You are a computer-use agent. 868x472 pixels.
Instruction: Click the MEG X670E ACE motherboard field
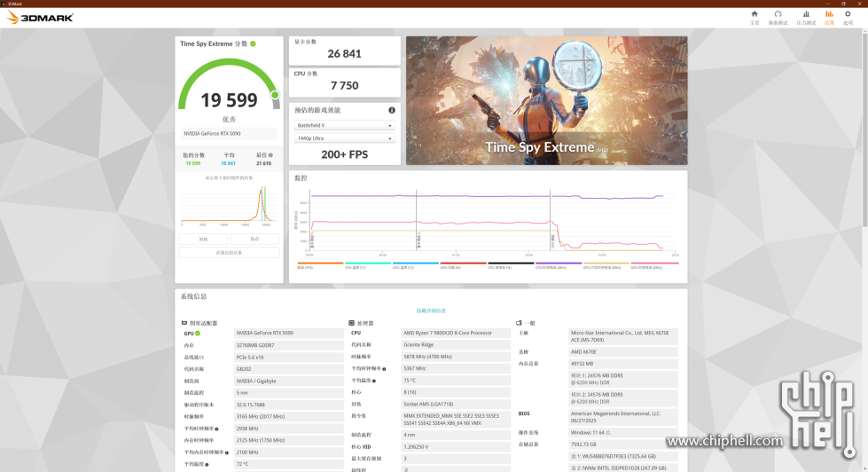623,336
